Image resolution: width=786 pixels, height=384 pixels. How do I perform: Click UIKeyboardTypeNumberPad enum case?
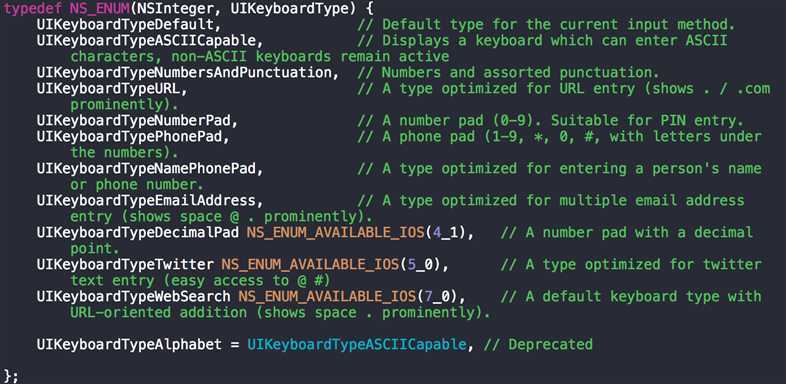134,121
